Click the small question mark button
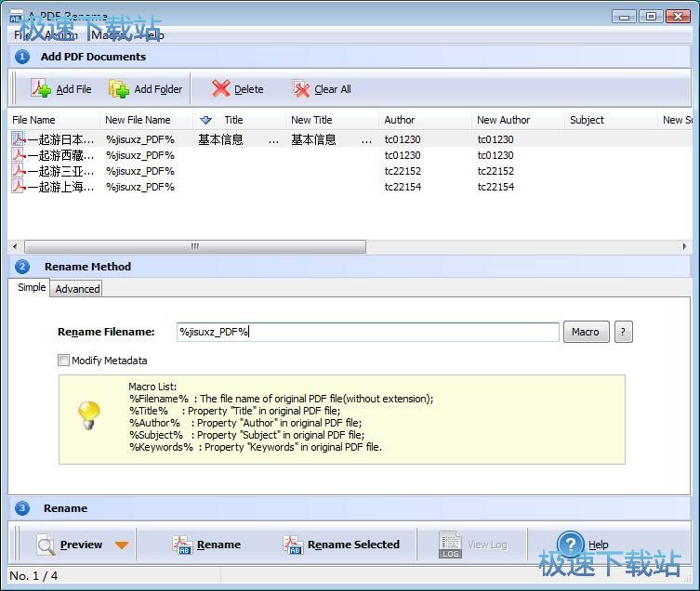 coord(624,332)
